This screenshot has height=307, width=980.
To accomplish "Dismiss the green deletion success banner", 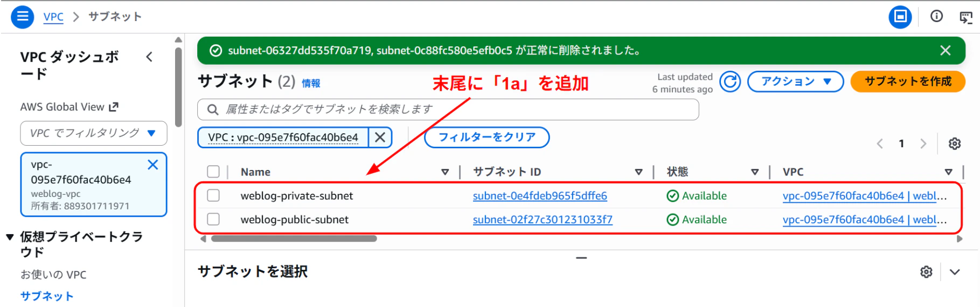I will point(945,50).
